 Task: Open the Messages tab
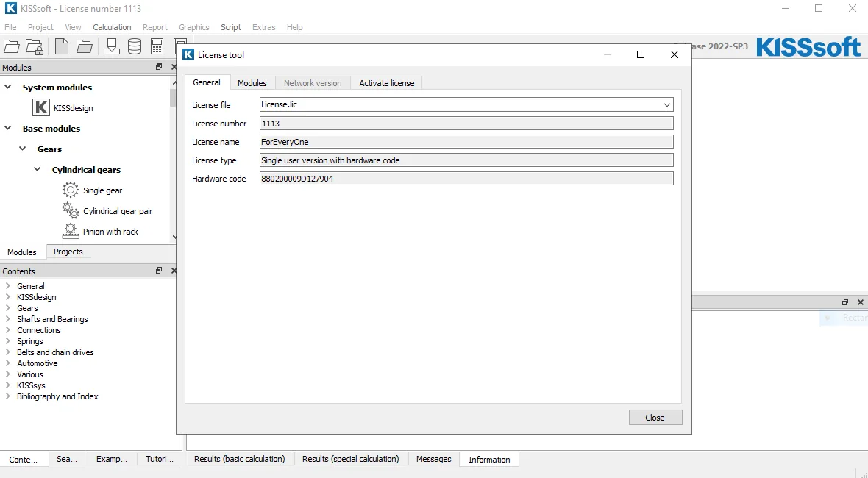[x=433, y=459]
